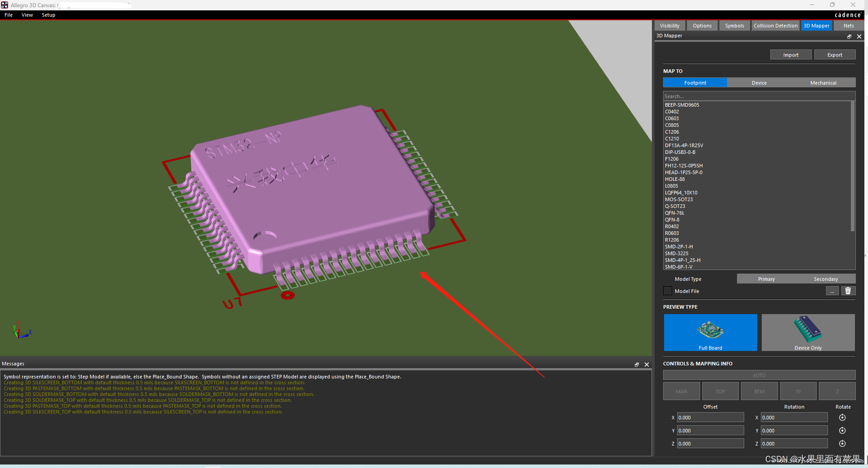Screen dimensions: 868x468
Task: Click the Y rotation rotate icon
Action: [842, 431]
